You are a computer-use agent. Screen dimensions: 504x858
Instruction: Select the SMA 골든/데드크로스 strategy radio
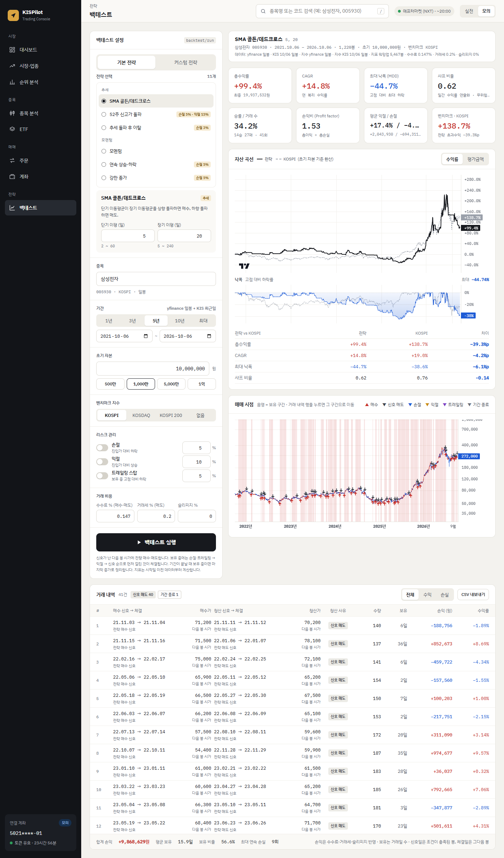[104, 101]
